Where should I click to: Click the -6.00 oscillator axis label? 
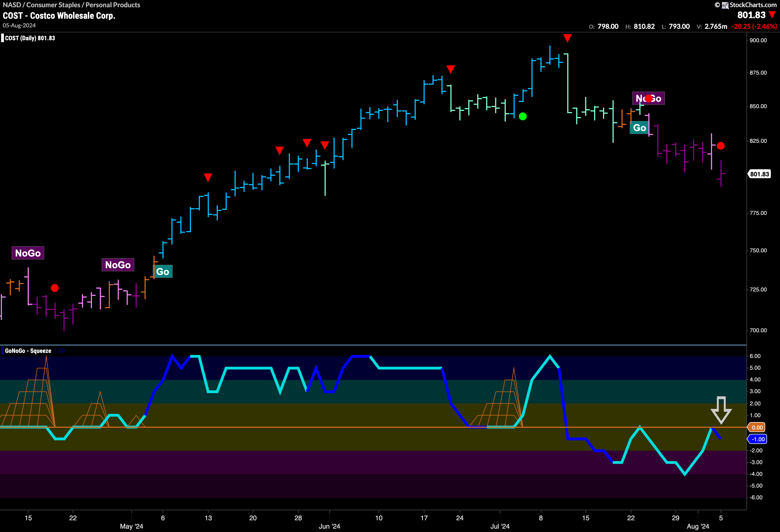pos(756,497)
